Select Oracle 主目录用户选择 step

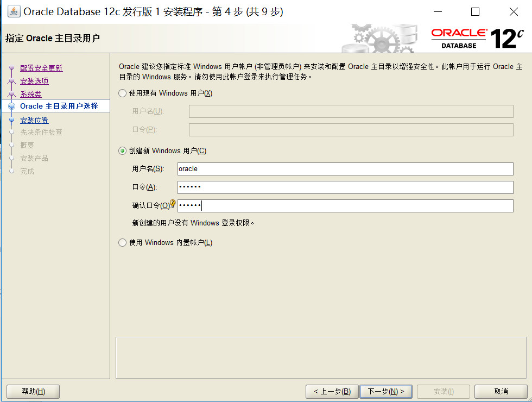pos(59,106)
